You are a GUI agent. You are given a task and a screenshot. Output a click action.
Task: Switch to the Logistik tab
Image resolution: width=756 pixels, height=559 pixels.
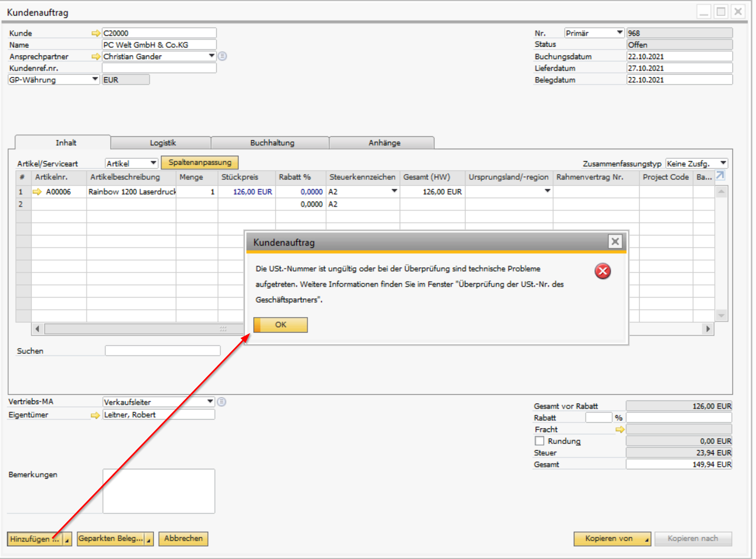pos(163,143)
